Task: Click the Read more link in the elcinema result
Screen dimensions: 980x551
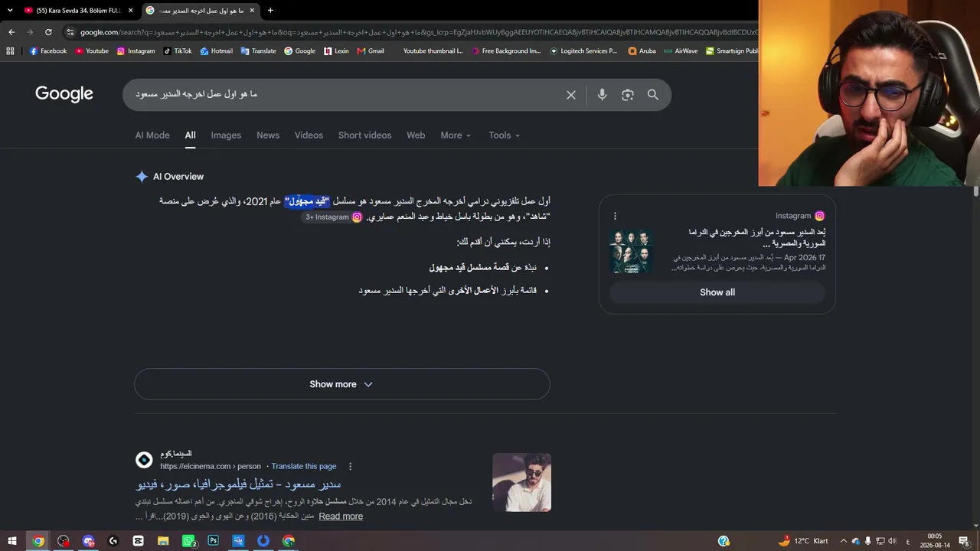Action: pyautogui.click(x=341, y=517)
